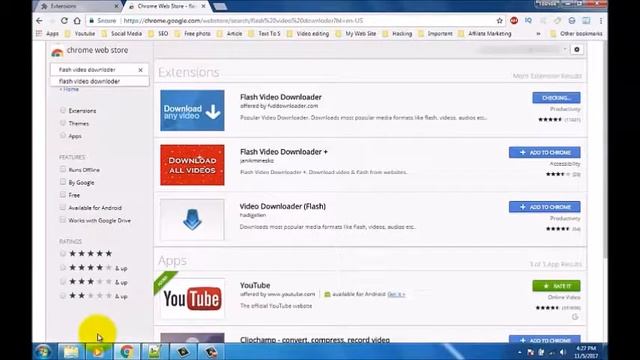640x360 pixels.
Task: Open More Extension Results link
Action: pyautogui.click(x=547, y=76)
